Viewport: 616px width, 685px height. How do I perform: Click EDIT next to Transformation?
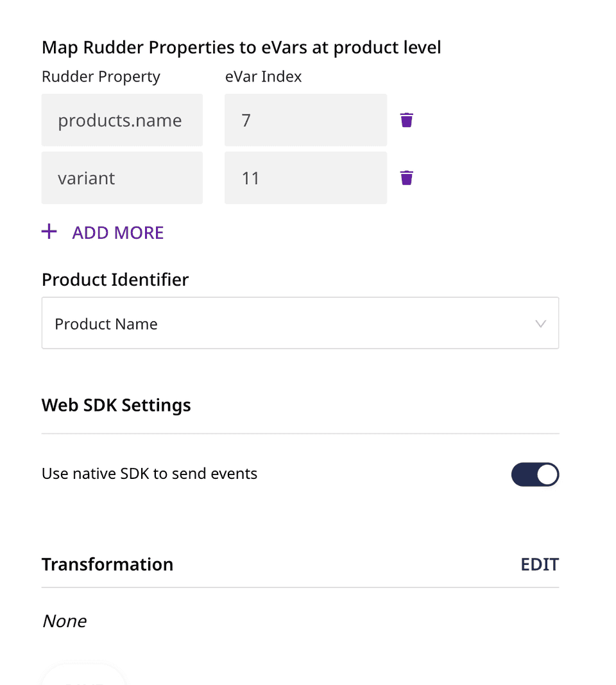(x=540, y=564)
